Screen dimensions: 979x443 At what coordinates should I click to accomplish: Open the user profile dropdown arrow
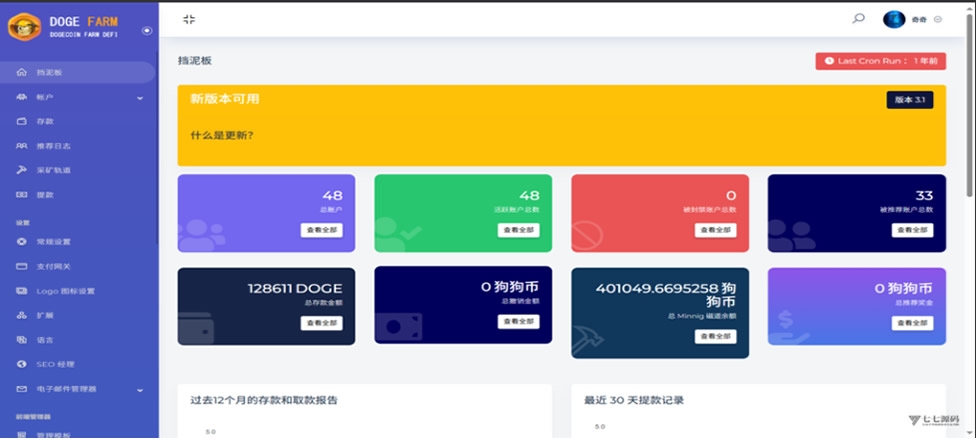click(x=938, y=19)
